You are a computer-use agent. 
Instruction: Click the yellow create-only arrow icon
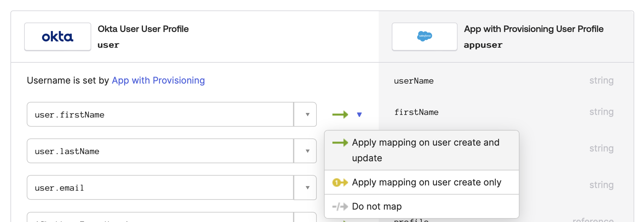(x=340, y=182)
